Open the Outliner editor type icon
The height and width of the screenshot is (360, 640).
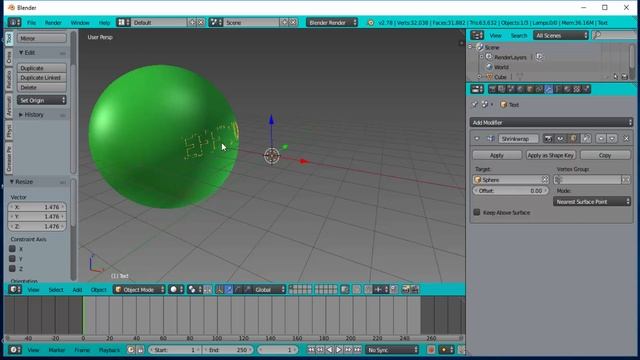[x=477, y=36]
